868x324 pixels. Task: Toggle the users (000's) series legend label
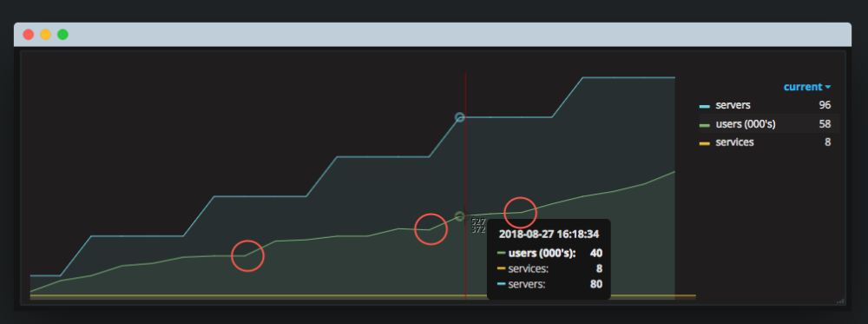click(745, 124)
